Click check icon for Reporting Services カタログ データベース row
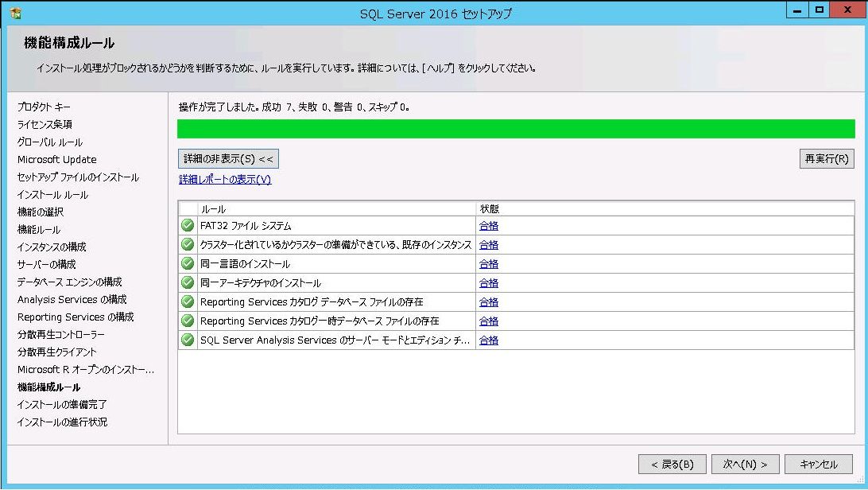Image resolution: width=868 pixels, height=490 pixels. 188,301
